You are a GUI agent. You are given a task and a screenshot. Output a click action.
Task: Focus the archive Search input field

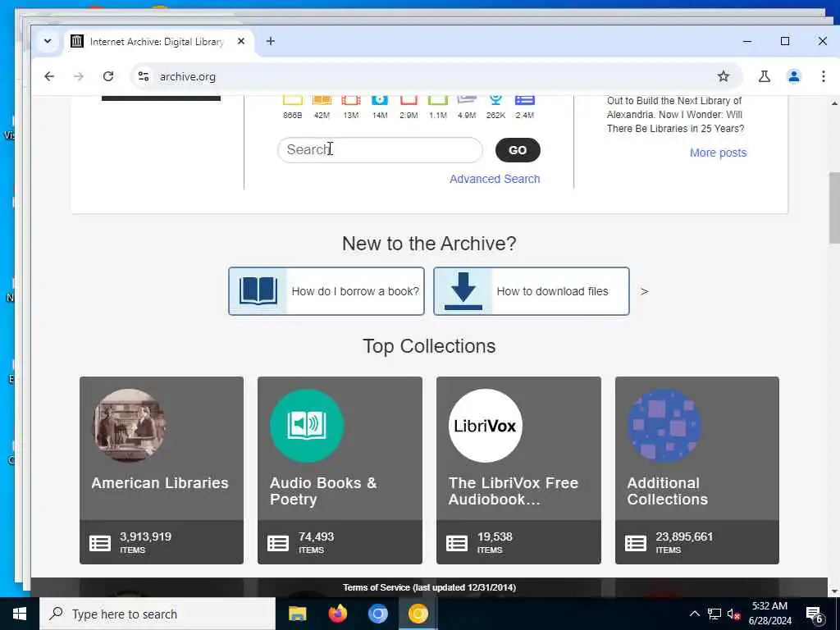tap(380, 149)
